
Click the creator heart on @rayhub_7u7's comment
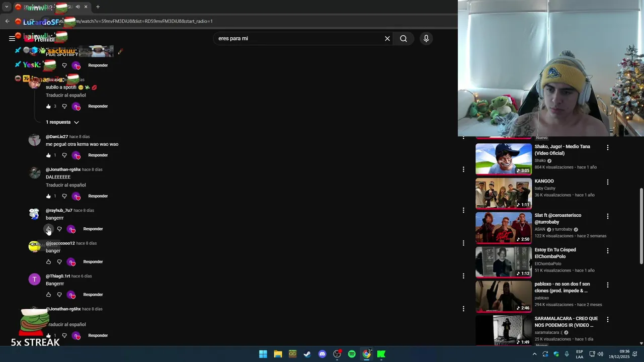(x=71, y=229)
